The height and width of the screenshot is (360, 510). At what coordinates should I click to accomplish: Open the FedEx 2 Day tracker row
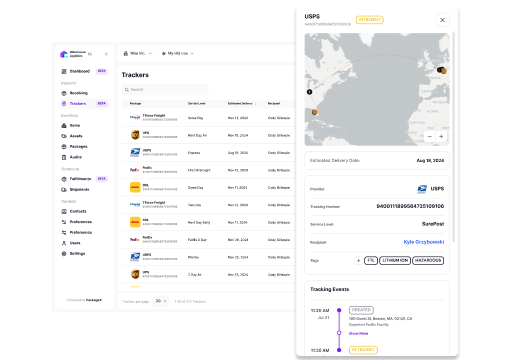(x=208, y=240)
